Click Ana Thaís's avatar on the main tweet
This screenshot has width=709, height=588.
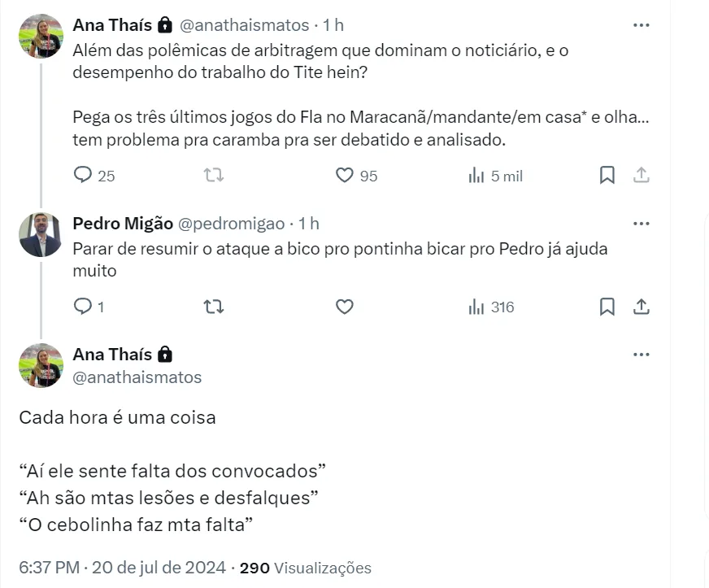pyautogui.click(x=41, y=365)
